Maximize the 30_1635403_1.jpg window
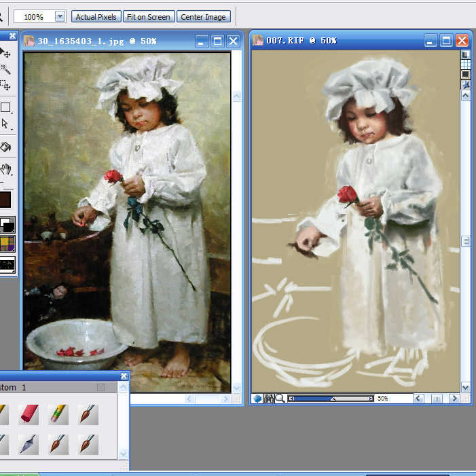476x476 pixels. (217, 41)
